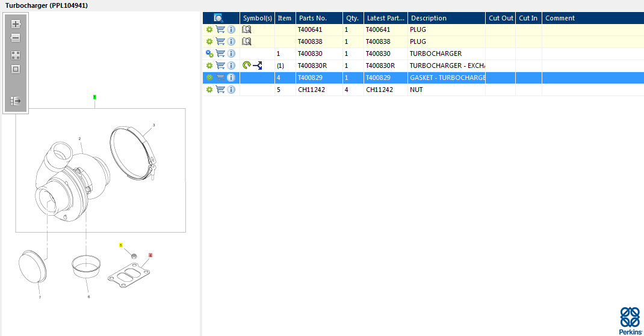Viewport: 644px width, 336px height.
Task: Sort by Item column header
Action: click(285, 18)
